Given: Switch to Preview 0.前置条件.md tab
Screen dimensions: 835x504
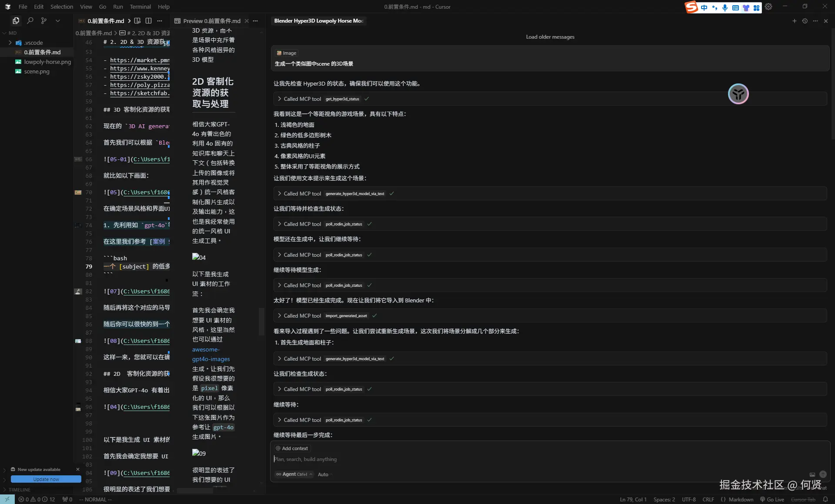Looking at the screenshot, I should pyautogui.click(x=211, y=21).
